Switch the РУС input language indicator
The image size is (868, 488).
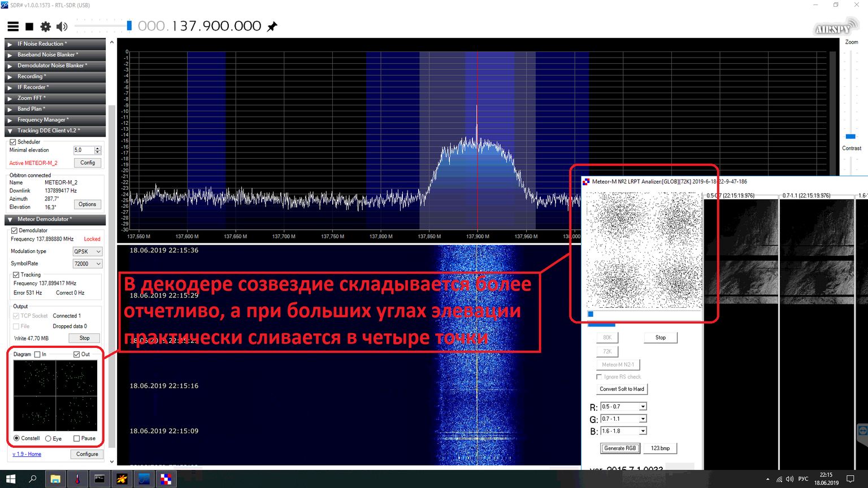[x=803, y=480]
